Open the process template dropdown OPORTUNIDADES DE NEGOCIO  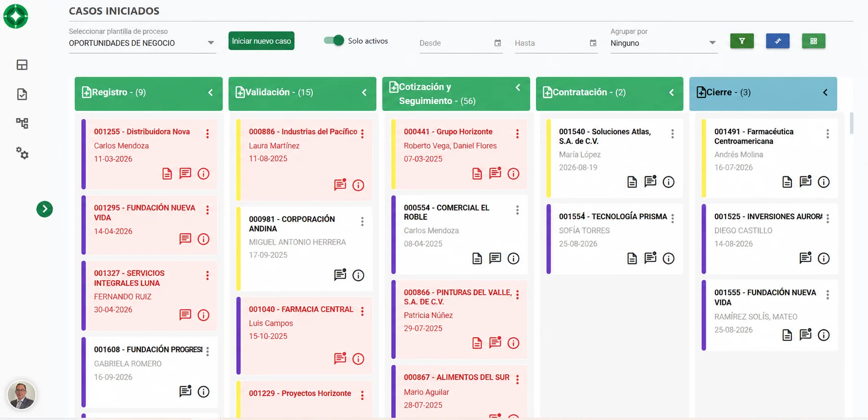click(x=142, y=43)
